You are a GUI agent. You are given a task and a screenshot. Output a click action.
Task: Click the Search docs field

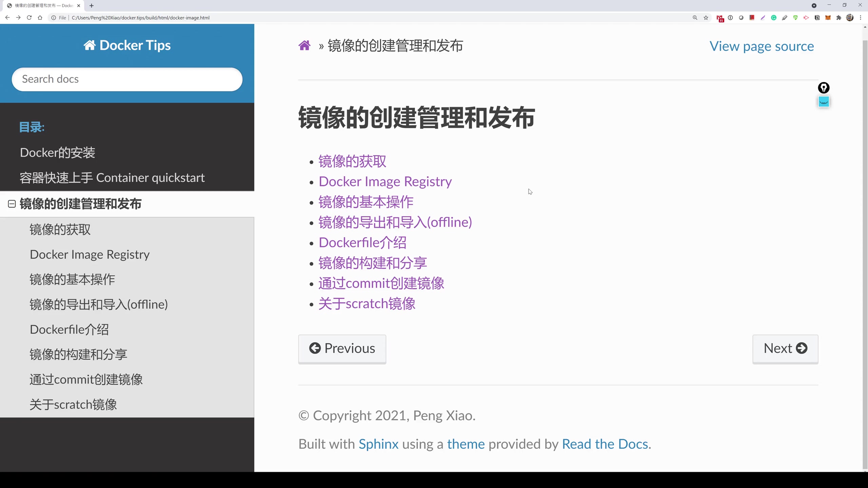[x=127, y=79]
